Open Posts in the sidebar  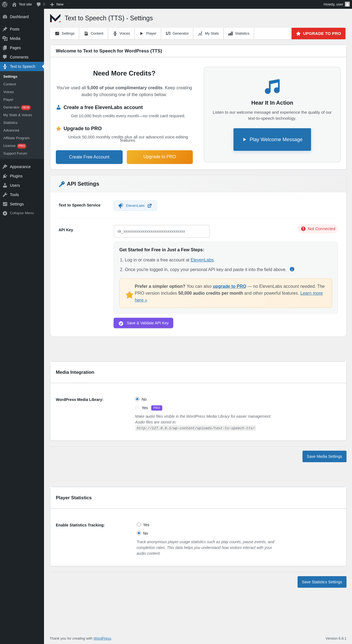[22, 29]
